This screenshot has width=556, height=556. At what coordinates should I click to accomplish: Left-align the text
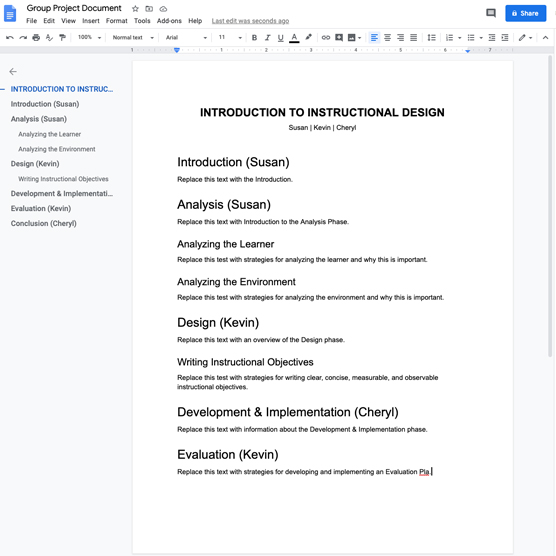pos(374,38)
